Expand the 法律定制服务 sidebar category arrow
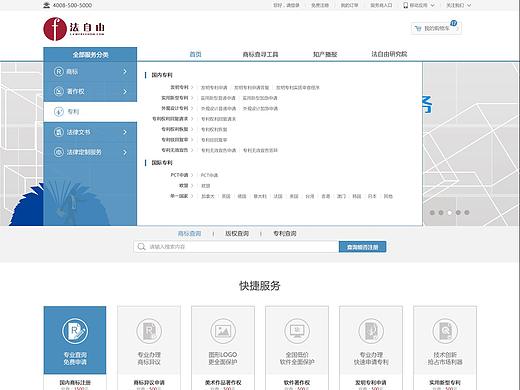Viewport: 520px width, 390px height. click(125, 152)
